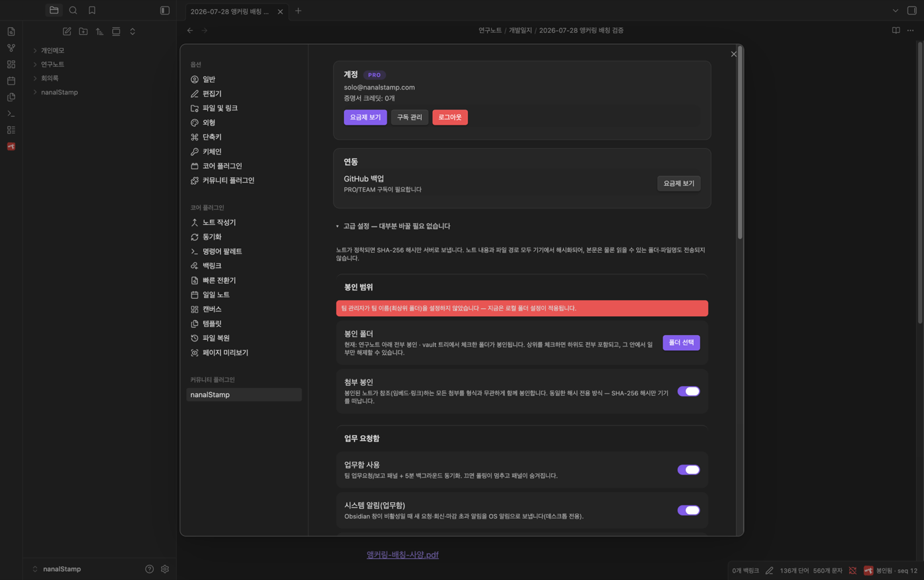Open the file explorer tab icon
924x580 pixels.
54,11
